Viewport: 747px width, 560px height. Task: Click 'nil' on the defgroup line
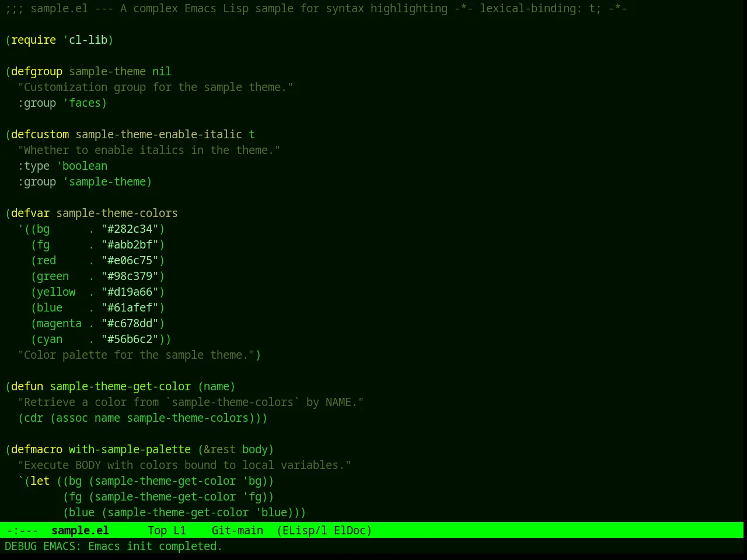pyautogui.click(x=162, y=71)
